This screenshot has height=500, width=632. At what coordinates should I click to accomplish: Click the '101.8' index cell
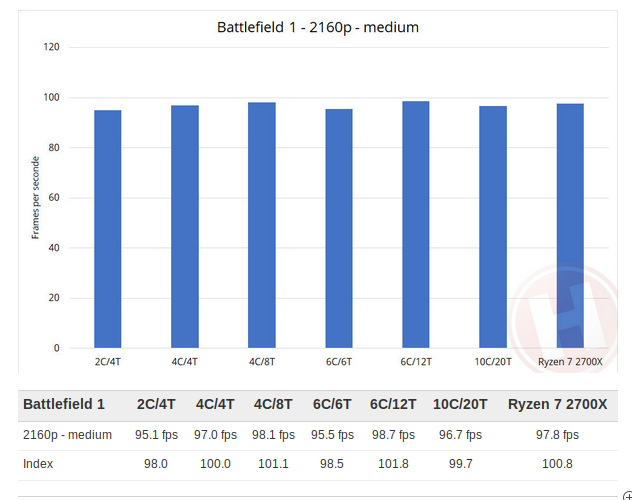393,464
